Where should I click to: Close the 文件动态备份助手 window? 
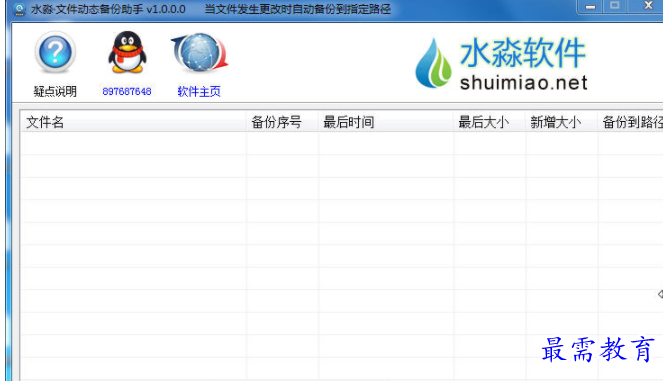pos(647,6)
